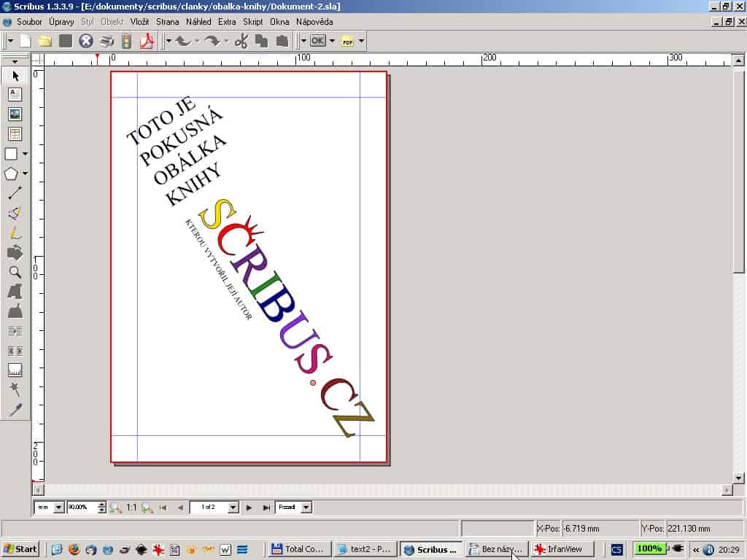Zoom out using the bottom-bar magnifier
Screen dimensions: 747x560
(x=116, y=507)
